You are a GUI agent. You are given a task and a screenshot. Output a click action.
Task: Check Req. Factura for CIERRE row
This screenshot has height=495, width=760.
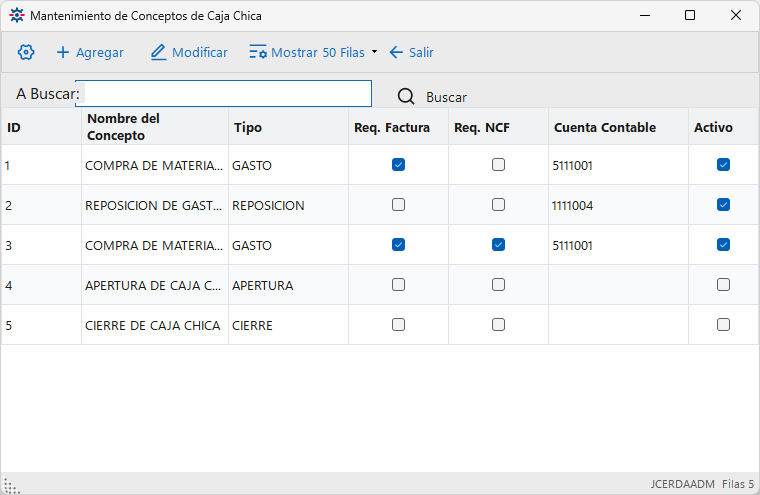click(398, 324)
